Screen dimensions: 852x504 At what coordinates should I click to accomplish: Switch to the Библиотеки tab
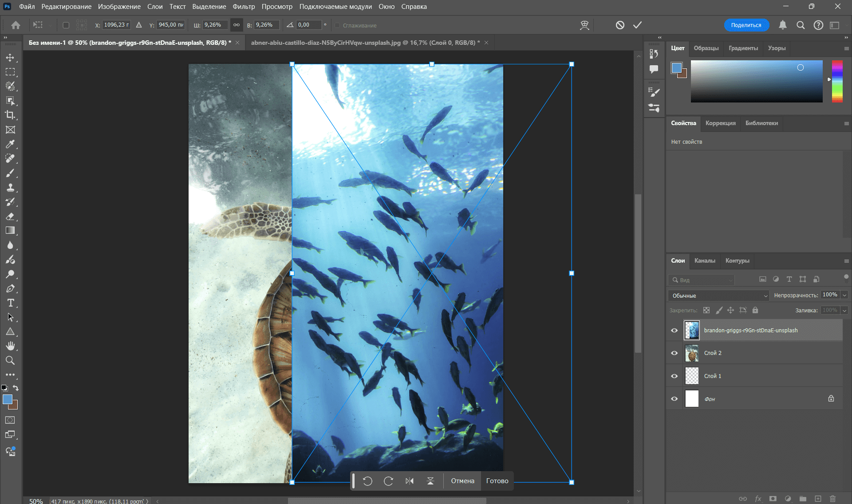click(x=761, y=123)
